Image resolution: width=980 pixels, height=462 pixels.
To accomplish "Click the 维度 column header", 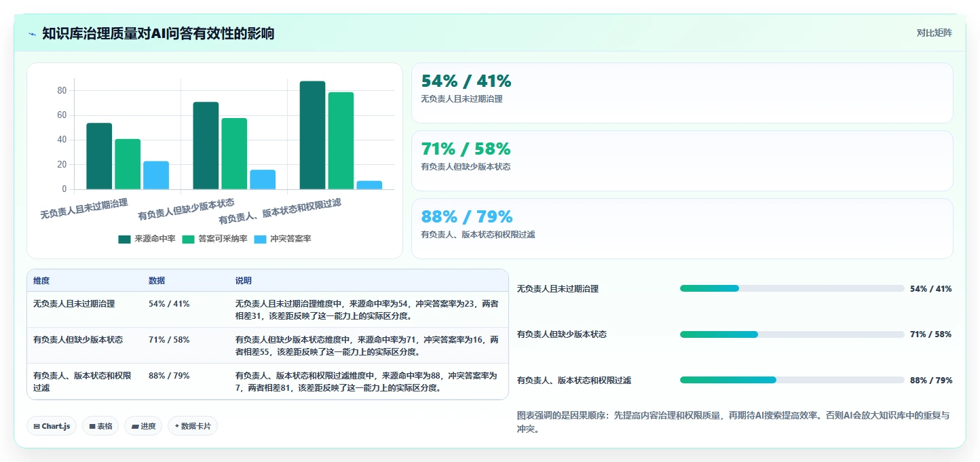I will pos(41,281).
